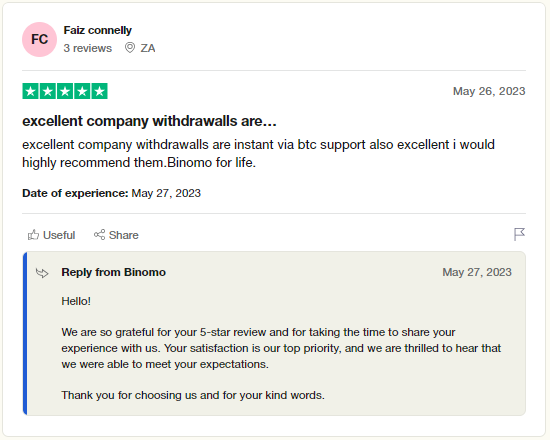Click the third green rating star
The image size is (550, 440).
click(x=65, y=91)
